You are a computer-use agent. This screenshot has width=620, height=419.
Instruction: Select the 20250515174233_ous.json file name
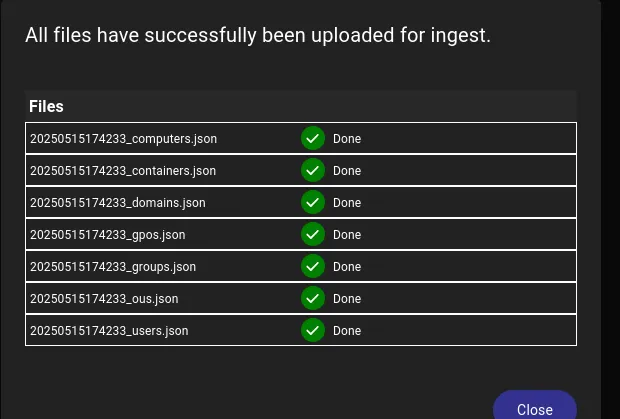tap(104, 299)
